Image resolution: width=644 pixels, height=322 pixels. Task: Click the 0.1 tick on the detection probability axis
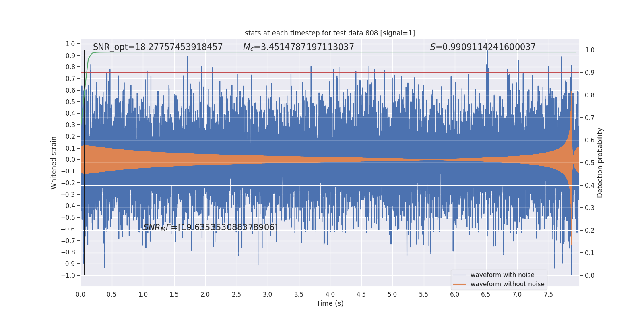point(590,253)
